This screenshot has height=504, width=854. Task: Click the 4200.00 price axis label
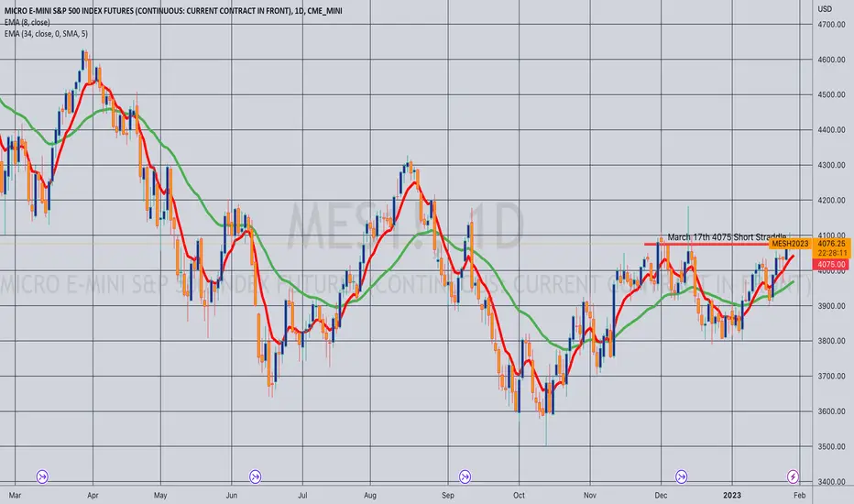(831, 201)
